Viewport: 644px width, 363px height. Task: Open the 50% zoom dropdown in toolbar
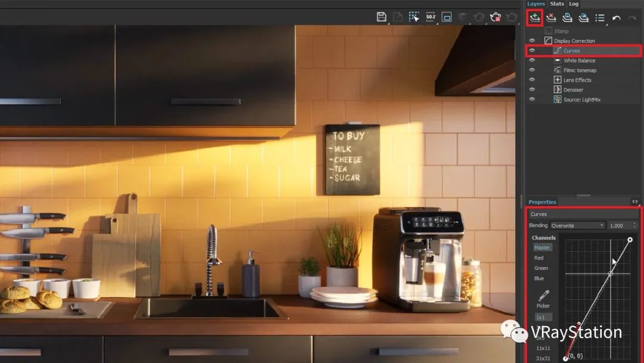click(x=431, y=17)
